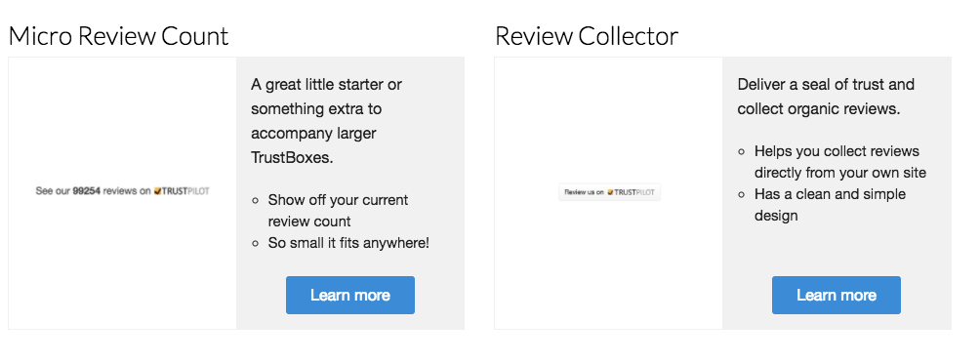Click the 'So small it fits anywhere!' bullet
The height and width of the screenshot is (363, 980).
click(x=348, y=243)
